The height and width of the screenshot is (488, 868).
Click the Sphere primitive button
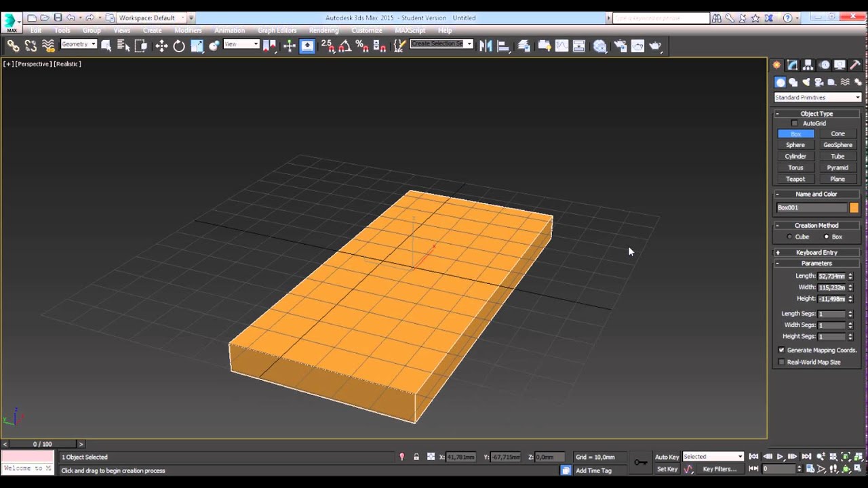795,145
